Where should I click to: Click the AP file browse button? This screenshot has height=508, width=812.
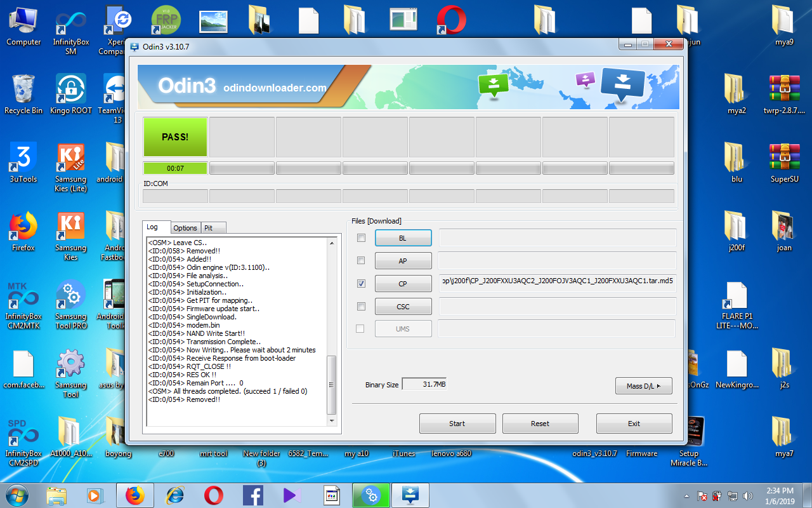(403, 261)
